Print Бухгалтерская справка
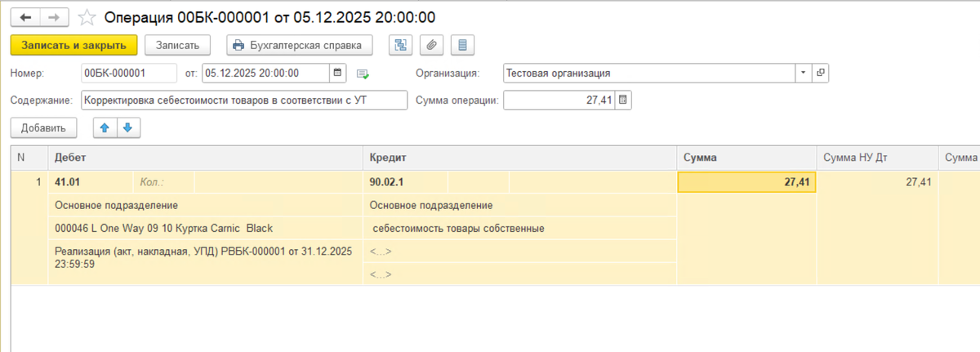Viewport: 980px width, 352px height. [299, 45]
